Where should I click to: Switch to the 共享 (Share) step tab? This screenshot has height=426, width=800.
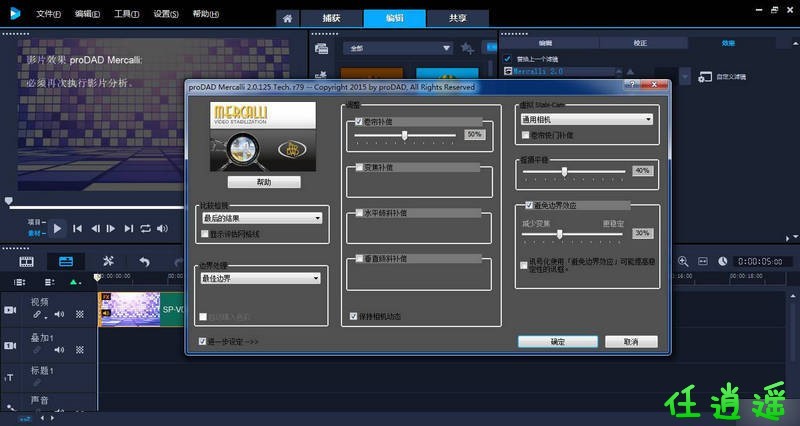[458, 18]
